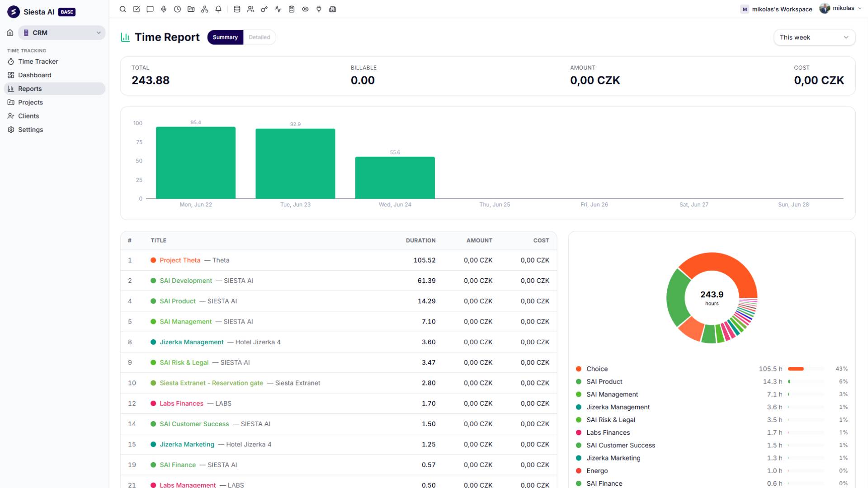Open the SAI Customer Success project link in table

point(194,424)
